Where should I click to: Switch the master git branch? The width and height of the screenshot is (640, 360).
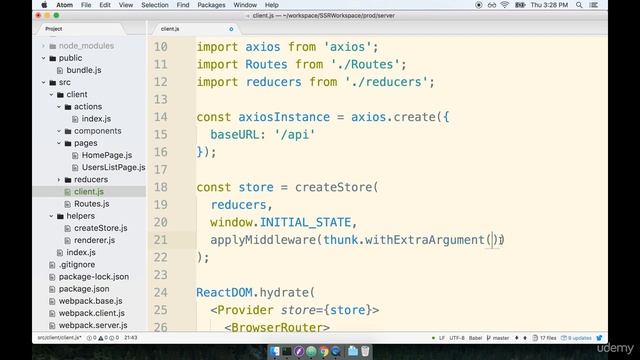click(498, 338)
